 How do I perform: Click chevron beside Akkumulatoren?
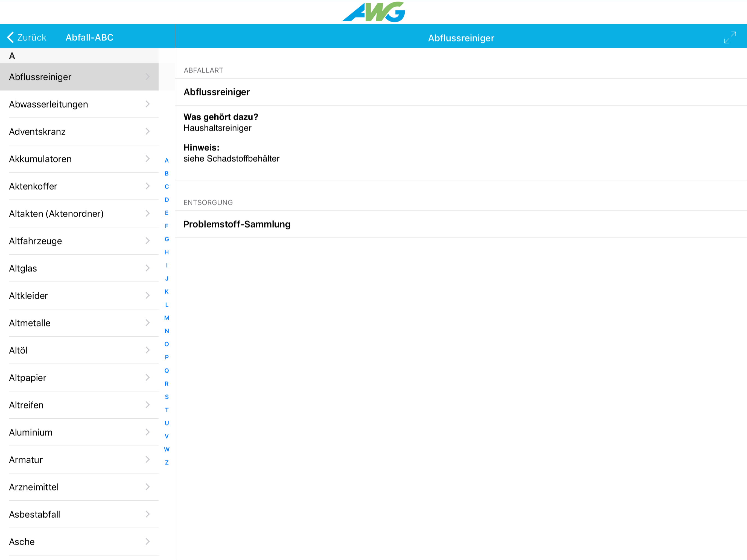(148, 159)
